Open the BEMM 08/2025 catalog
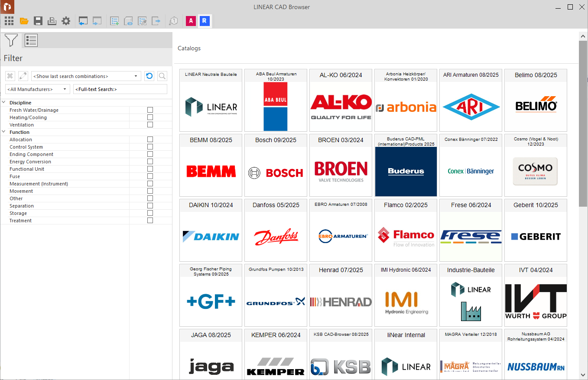588x380 pixels. tap(211, 165)
